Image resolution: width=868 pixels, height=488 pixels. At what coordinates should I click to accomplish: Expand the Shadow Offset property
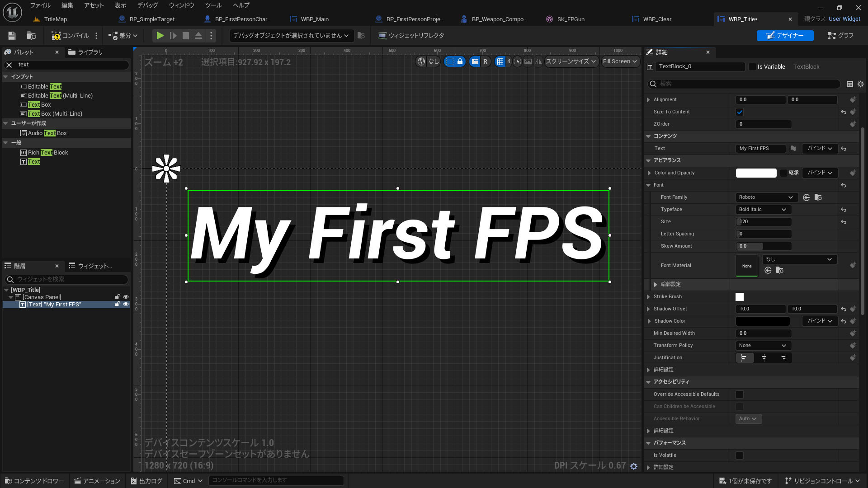click(648, 309)
